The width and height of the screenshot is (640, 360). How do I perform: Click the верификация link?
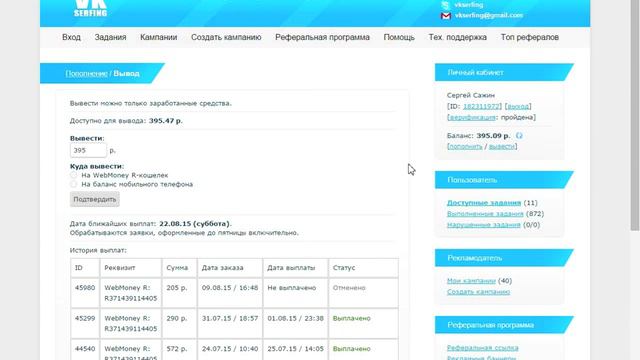pyautogui.click(x=472, y=117)
